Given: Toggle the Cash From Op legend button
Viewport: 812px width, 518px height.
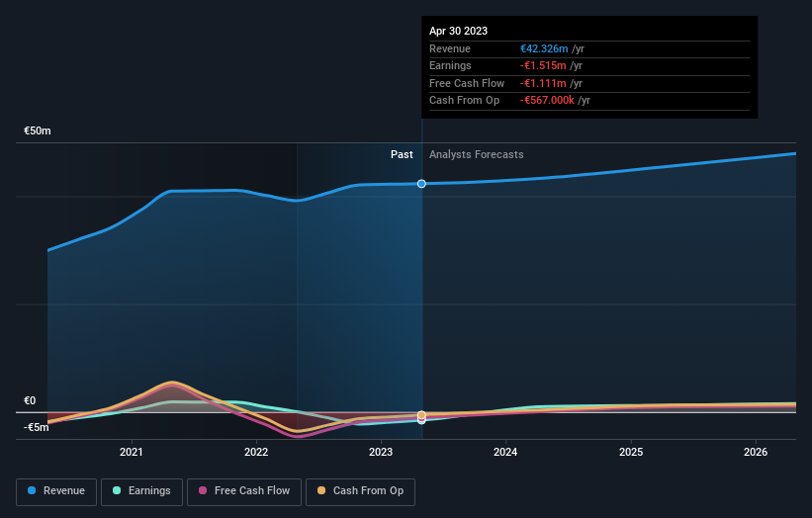Looking at the screenshot, I should 360,491.
